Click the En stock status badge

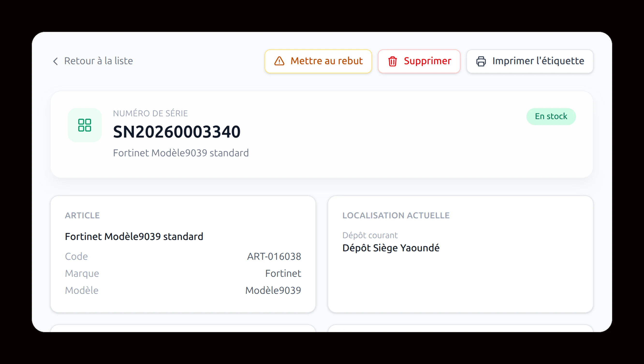(551, 116)
